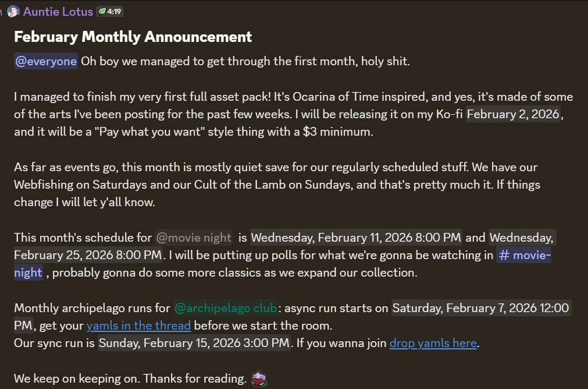The height and width of the screenshot is (389, 588).
Task: Click the @everyone mention
Action: (x=46, y=61)
